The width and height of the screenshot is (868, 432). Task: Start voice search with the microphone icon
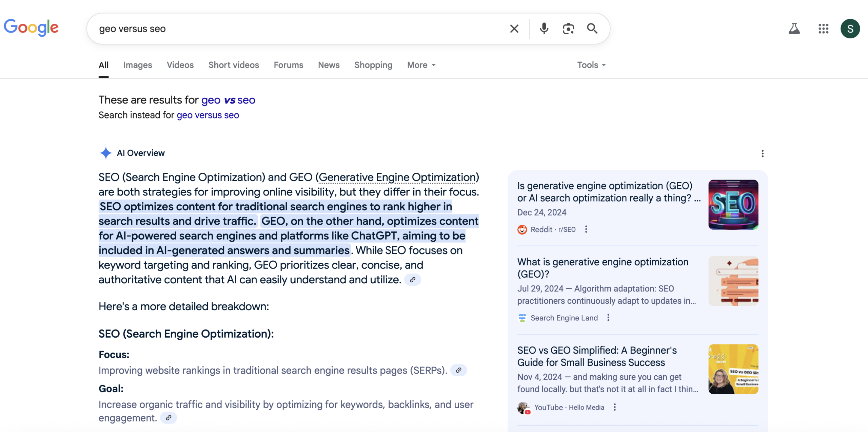pos(544,29)
